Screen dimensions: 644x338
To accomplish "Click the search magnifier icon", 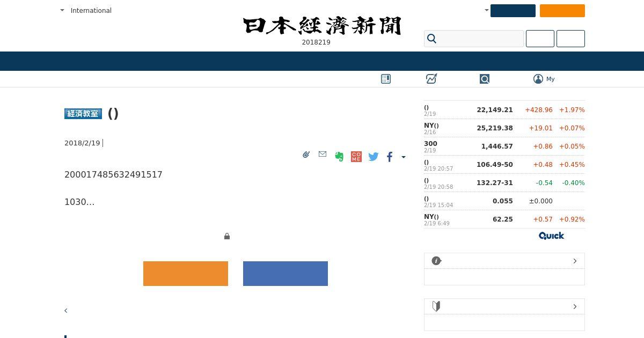I will pos(431,39).
